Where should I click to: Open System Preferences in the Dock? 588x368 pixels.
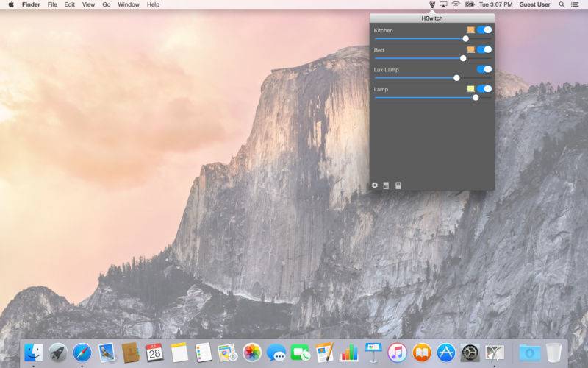(x=470, y=353)
